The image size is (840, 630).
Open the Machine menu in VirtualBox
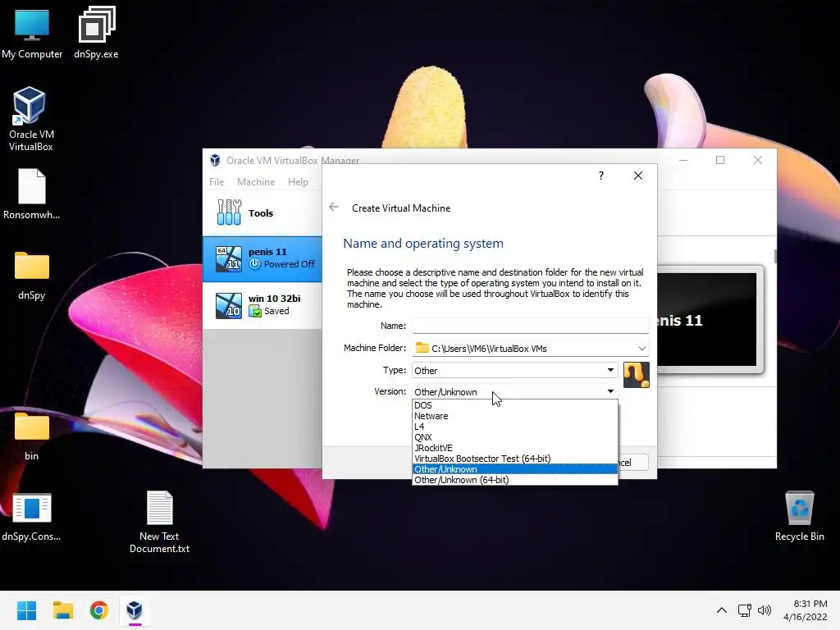tap(256, 182)
